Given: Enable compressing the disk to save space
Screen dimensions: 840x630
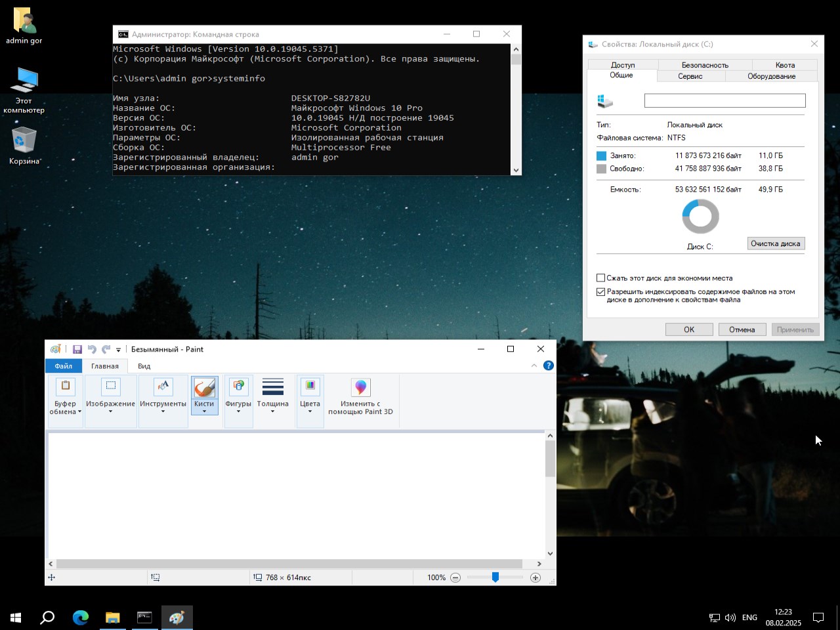Looking at the screenshot, I should pyautogui.click(x=600, y=278).
